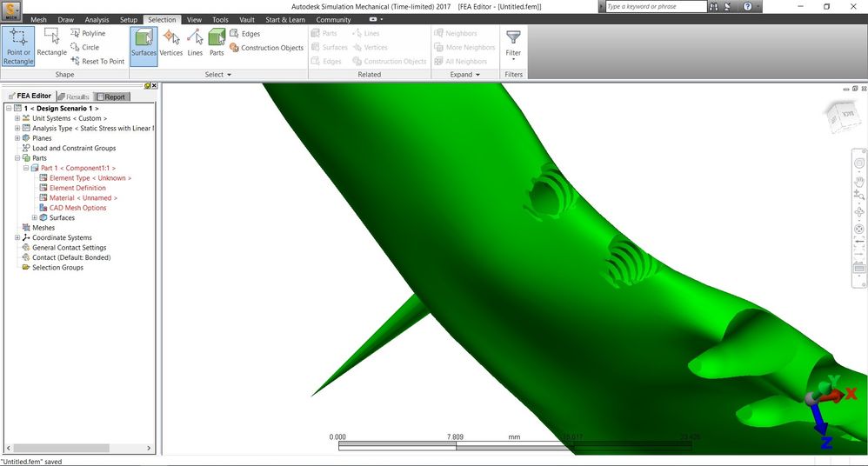
Task: Open the Community ribbon tab
Action: (333, 19)
